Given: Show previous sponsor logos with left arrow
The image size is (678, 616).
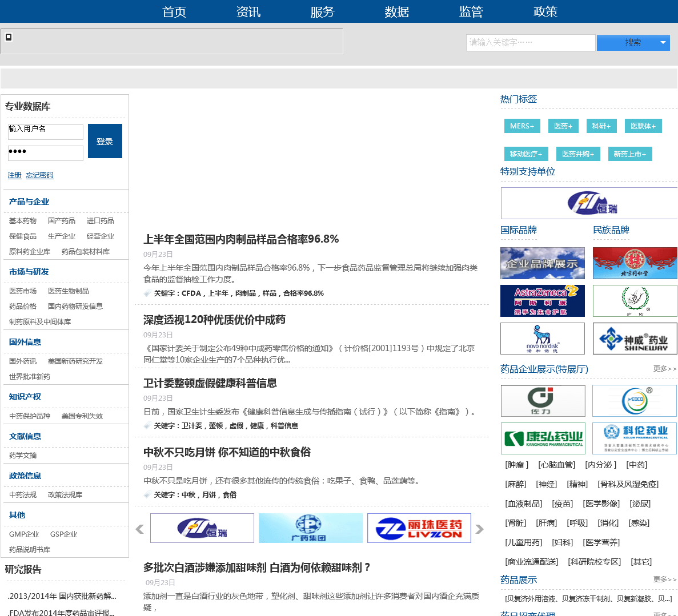Looking at the screenshot, I should [x=140, y=529].
